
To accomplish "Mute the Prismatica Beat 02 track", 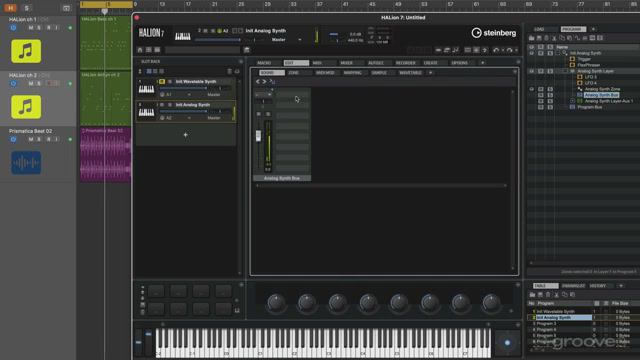I will [x=31, y=139].
